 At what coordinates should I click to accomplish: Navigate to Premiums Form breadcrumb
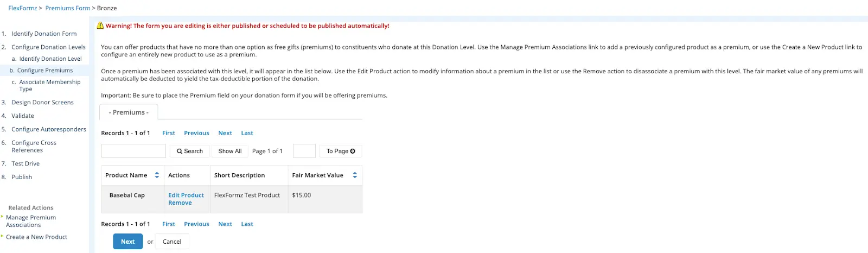[68, 8]
